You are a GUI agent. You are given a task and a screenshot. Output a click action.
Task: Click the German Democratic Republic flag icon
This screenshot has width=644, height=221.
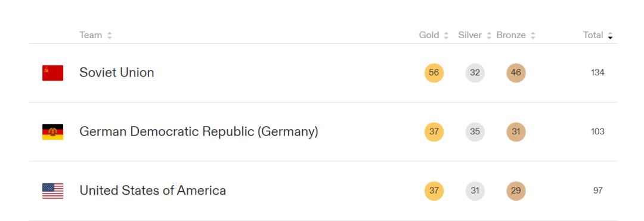pos(52,132)
